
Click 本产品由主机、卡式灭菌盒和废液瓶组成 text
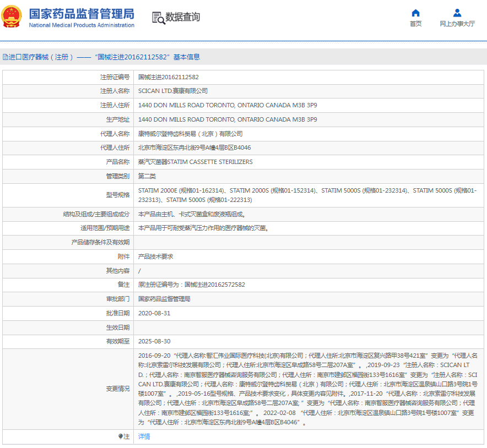[192, 214]
